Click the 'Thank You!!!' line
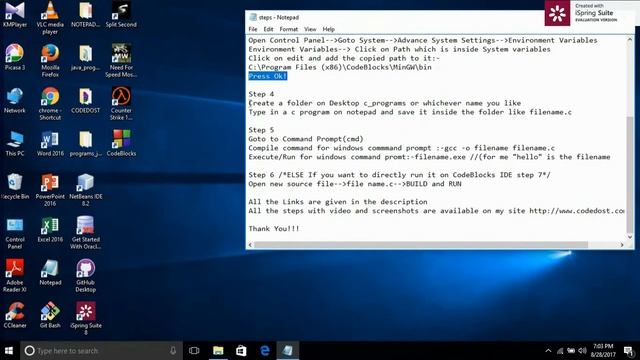The image size is (640, 360). pyautogui.click(x=274, y=229)
